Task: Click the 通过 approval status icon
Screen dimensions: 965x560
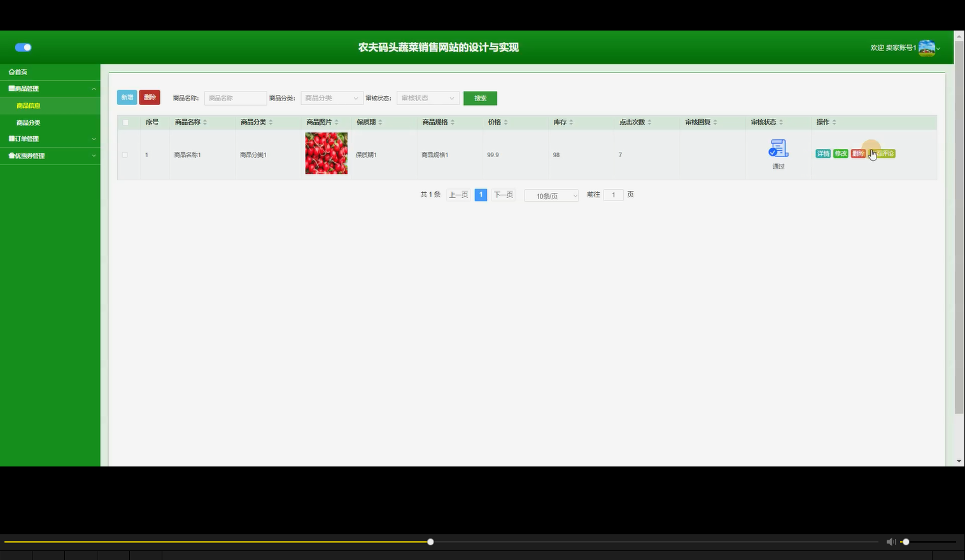Action: coord(778,148)
